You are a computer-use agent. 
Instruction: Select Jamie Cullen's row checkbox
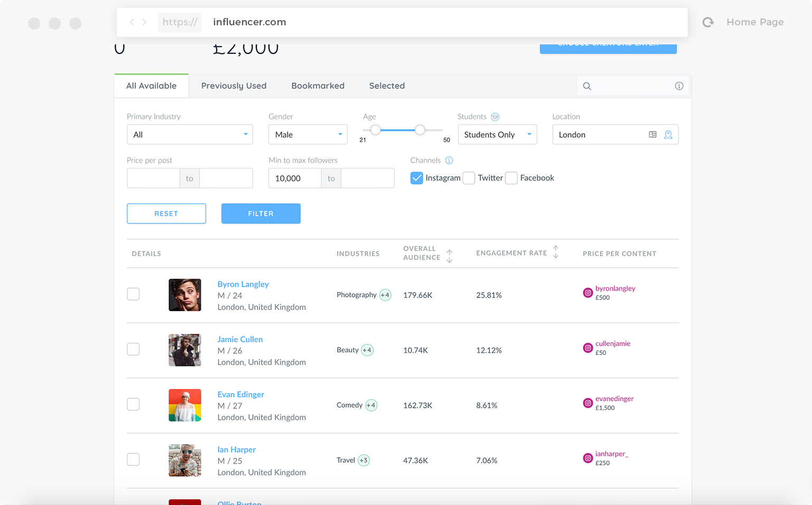coord(133,349)
